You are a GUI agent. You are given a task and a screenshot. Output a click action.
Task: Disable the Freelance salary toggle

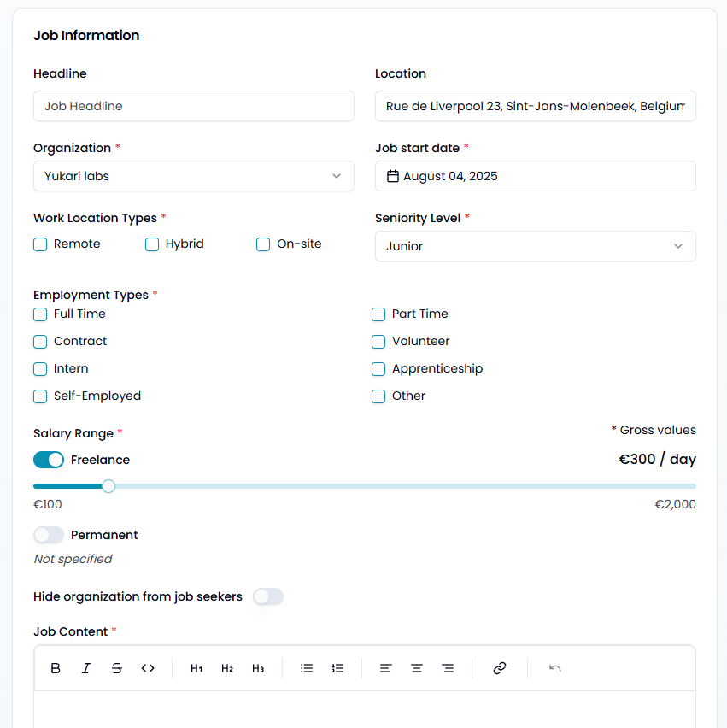[49, 460]
